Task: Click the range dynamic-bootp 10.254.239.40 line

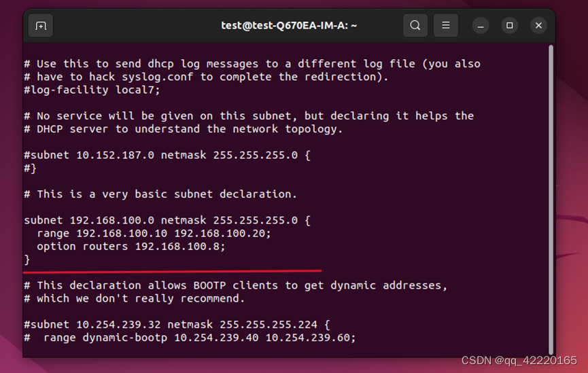Action: pos(190,338)
